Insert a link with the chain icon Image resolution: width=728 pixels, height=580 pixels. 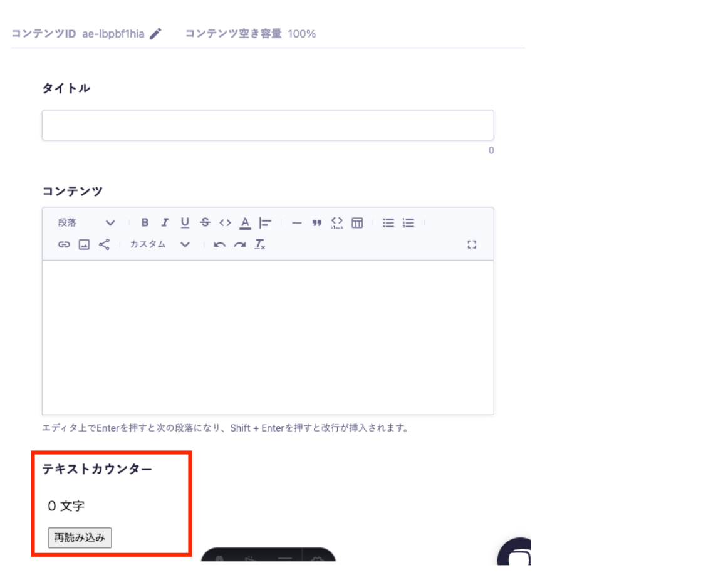click(x=64, y=244)
